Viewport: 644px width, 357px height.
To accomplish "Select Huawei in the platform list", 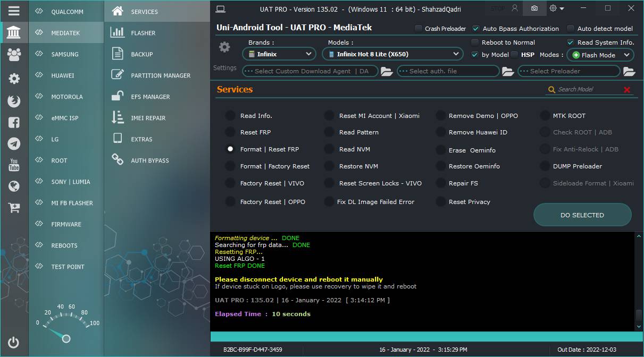I will 66,75.
